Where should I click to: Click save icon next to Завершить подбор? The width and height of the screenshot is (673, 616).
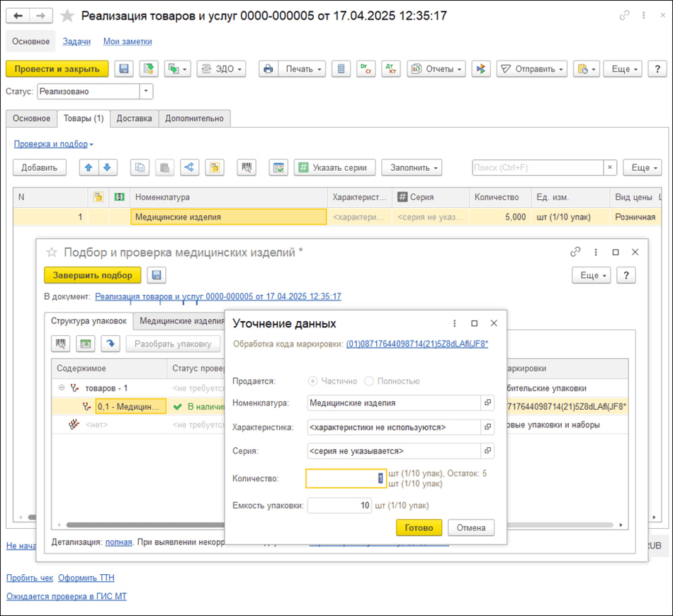[x=157, y=276]
